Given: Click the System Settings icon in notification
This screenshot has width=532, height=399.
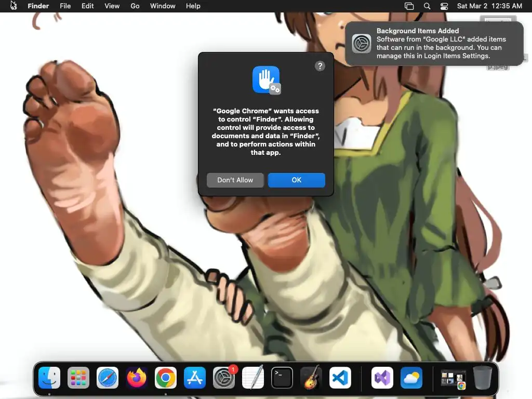Looking at the screenshot, I should coord(362,44).
